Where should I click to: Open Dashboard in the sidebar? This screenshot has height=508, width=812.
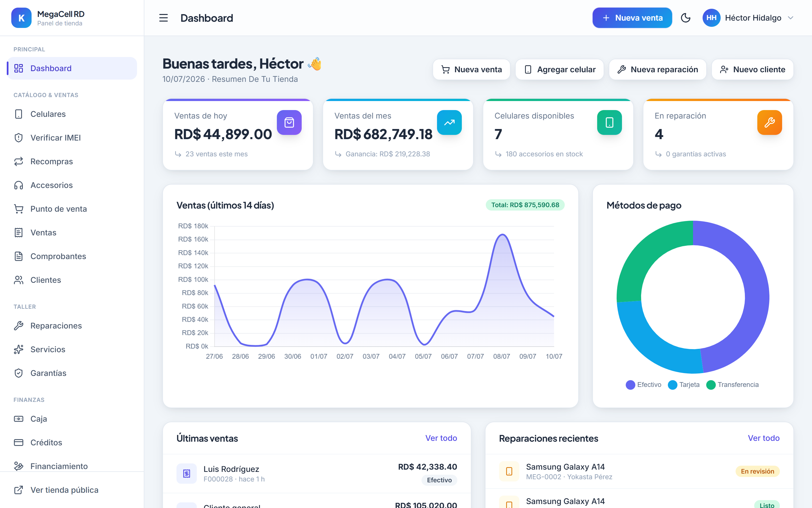[72, 68]
